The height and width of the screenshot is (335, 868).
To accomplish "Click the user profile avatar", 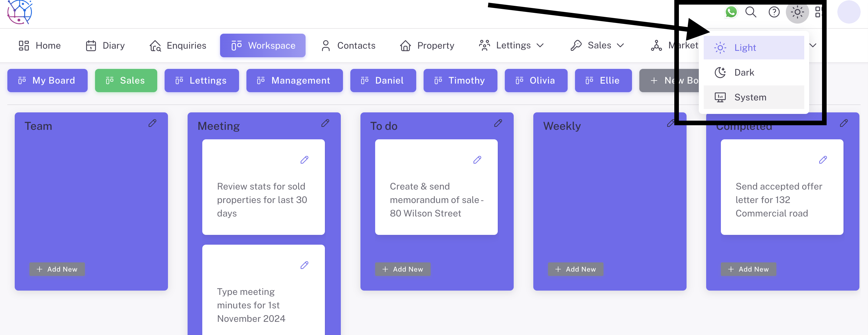I will (848, 12).
